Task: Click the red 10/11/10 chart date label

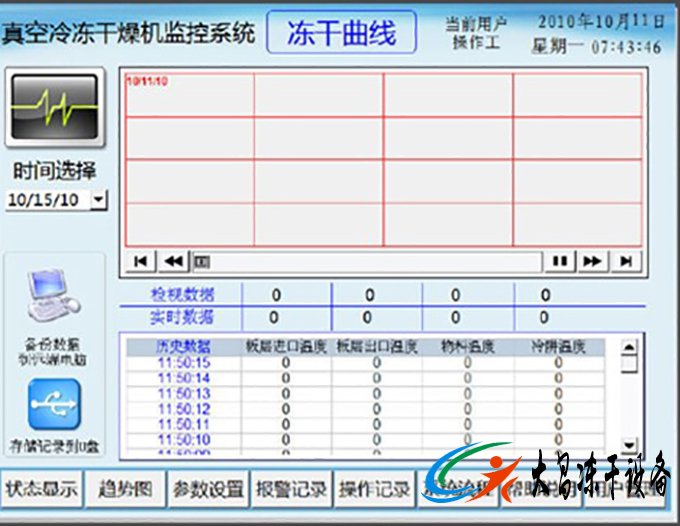Action: pyautogui.click(x=147, y=81)
